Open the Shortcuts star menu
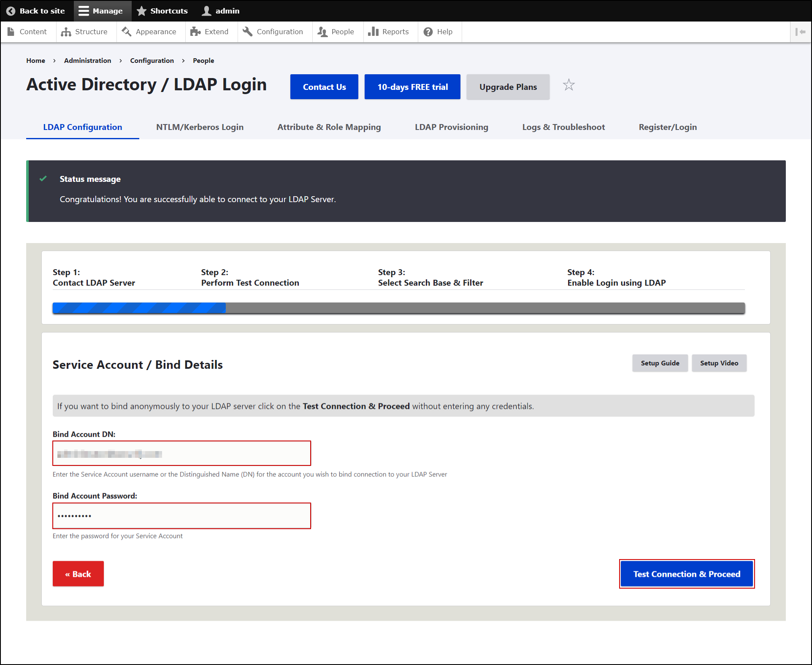The width and height of the screenshot is (812, 665). click(162, 11)
